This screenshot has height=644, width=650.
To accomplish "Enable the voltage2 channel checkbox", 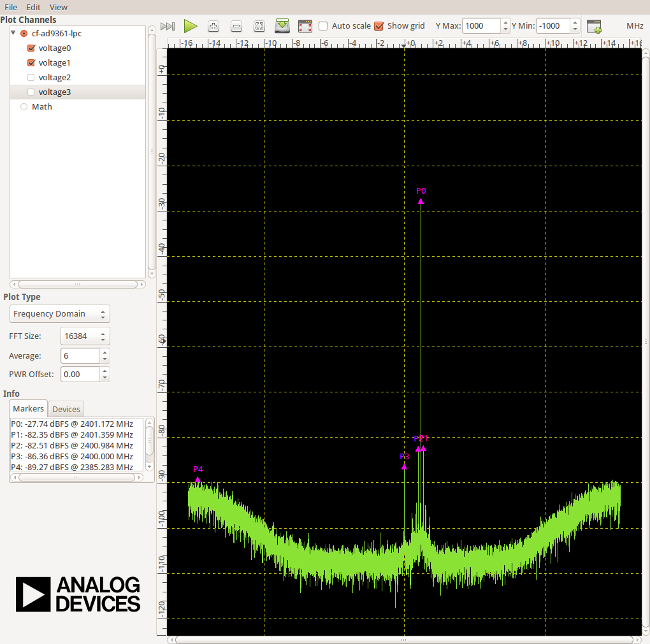I will pyautogui.click(x=31, y=78).
